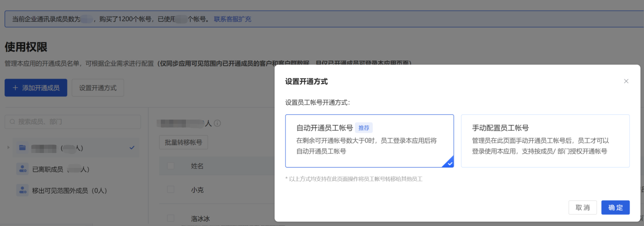The image size is (644, 226).
Task: Click the 姓名 column header
Action: click(x=197, y=166)
